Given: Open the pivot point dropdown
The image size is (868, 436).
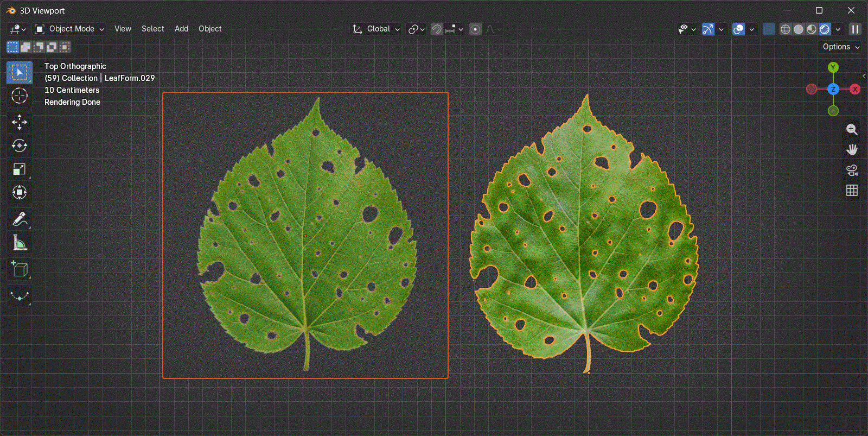Looking at the screenshot, I should [416, 29].
